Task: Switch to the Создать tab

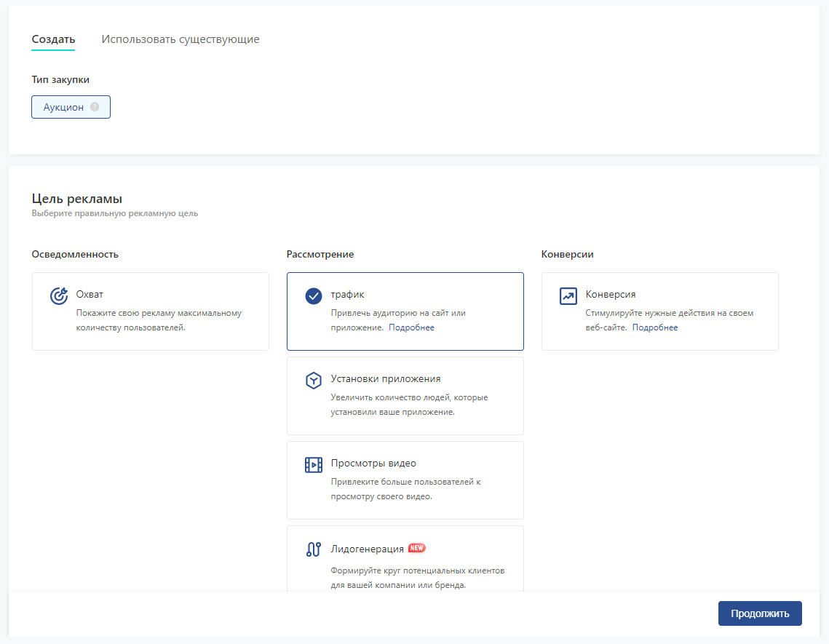Action: click(53, 39)
